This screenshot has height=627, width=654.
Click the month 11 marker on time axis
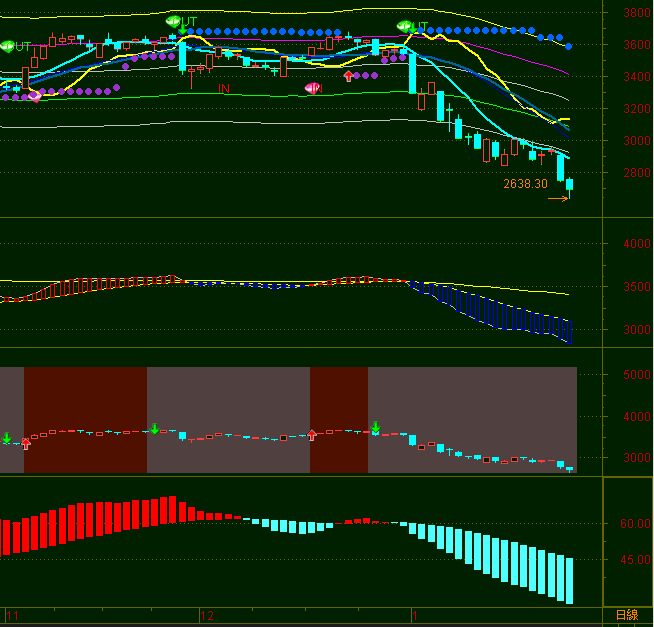pos(12,616)
